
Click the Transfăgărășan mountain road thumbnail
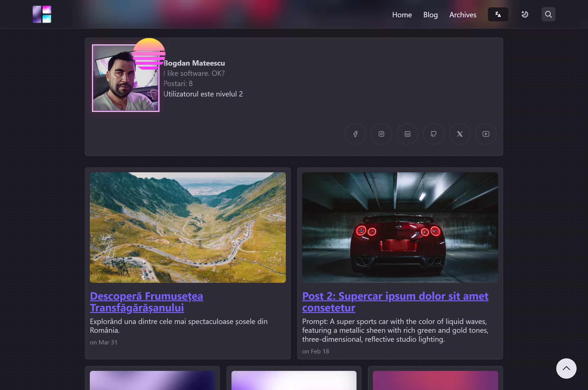pos(188,227)
